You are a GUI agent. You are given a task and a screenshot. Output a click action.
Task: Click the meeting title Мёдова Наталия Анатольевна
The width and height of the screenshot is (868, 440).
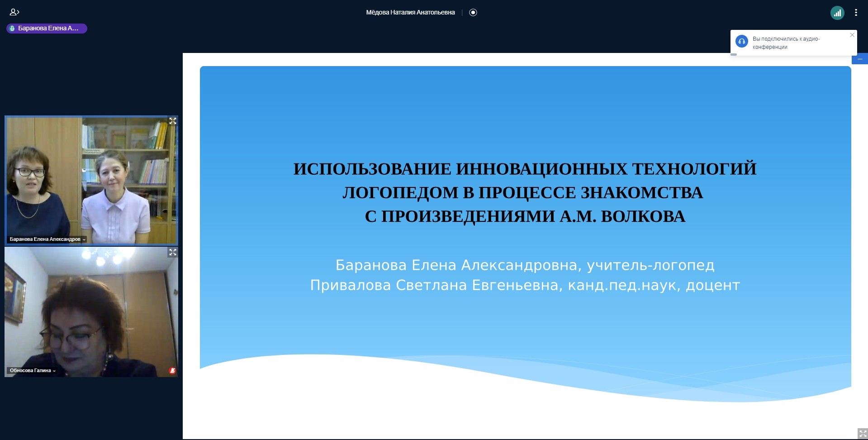click(x=410, y=13)
